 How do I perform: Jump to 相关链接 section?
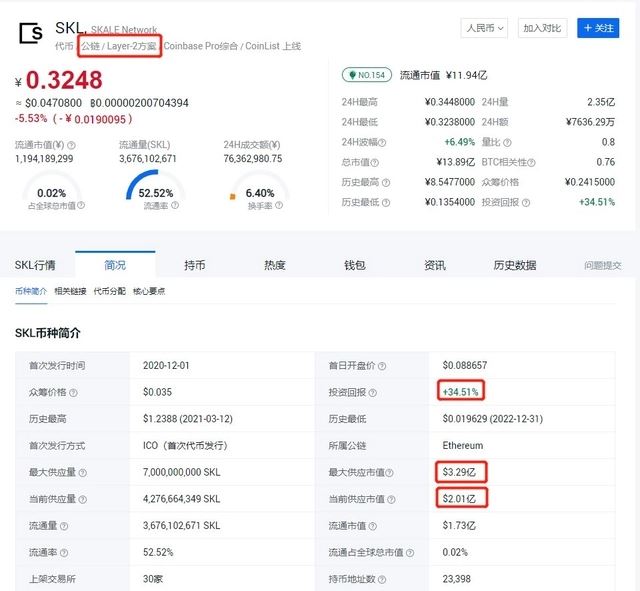70,291
